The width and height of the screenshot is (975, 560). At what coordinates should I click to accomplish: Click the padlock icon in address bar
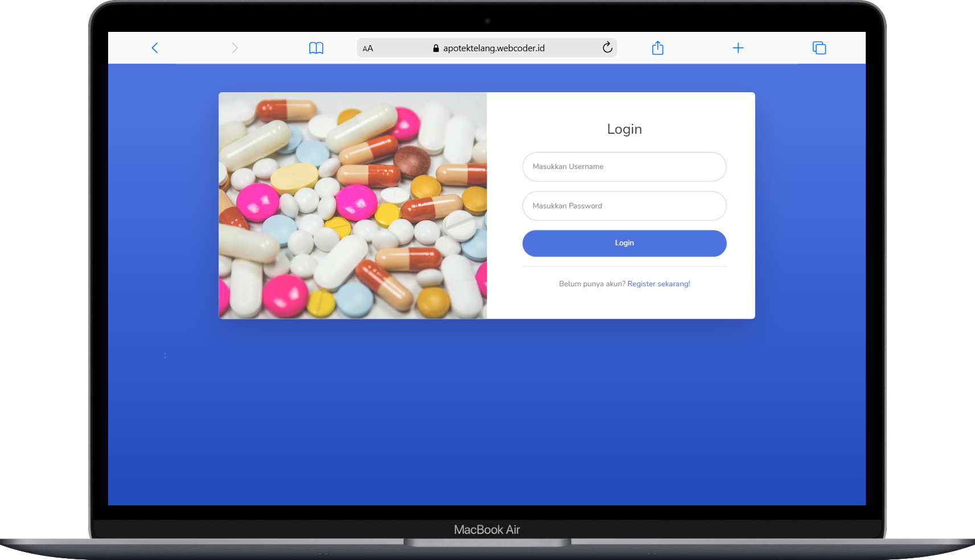pyautogui.click(x=436, y=48)
